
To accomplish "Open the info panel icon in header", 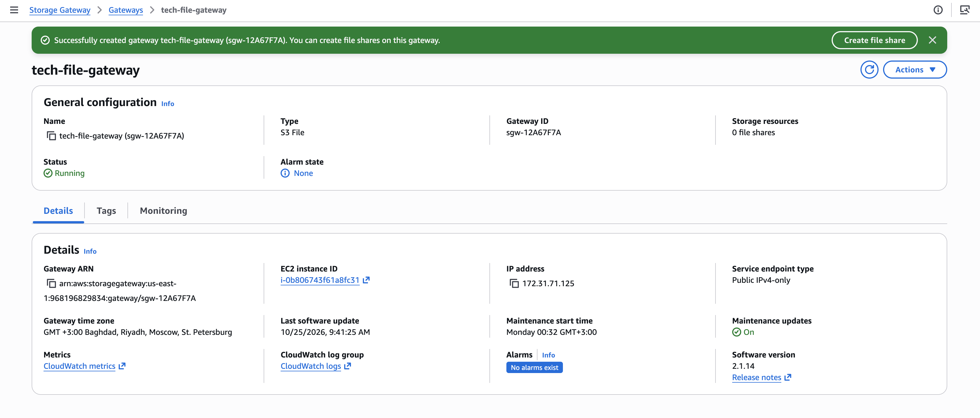I will tap(938, 10).
